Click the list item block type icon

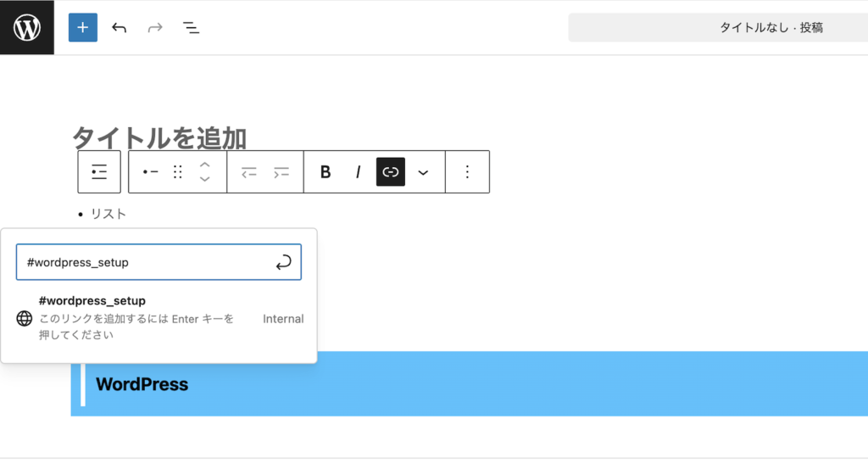point(151,171)
